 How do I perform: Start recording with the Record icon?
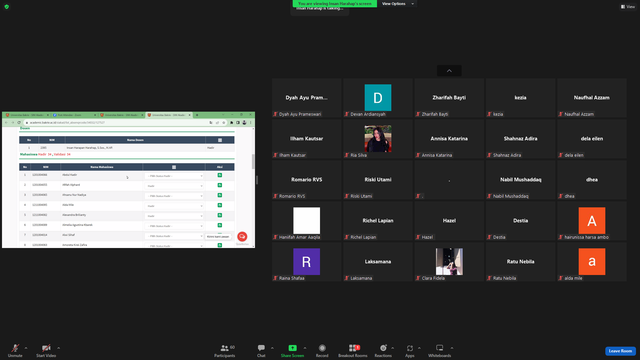point(322,348)
